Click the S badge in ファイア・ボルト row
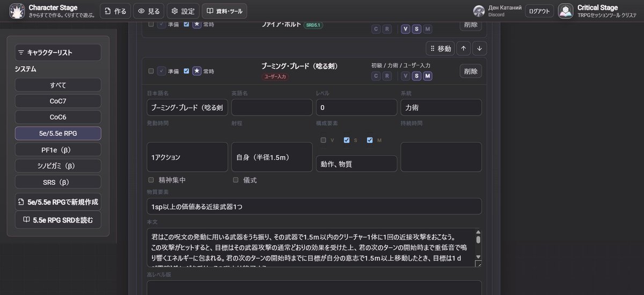 pyautogui.click(x=416, y=29)
